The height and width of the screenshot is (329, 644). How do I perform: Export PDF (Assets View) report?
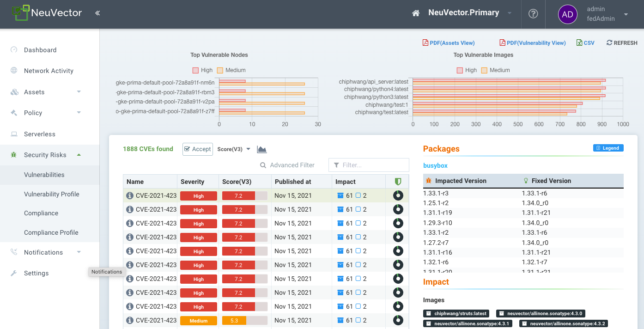click(x=448, y=43)
